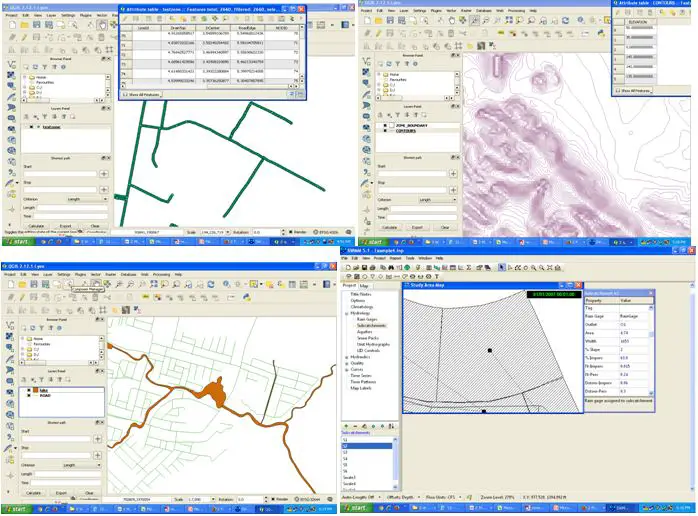Screen dimensions: 698x516
Task: Click Stop point plus button in top-left shortest path panel
Action: tap(104, 190)
